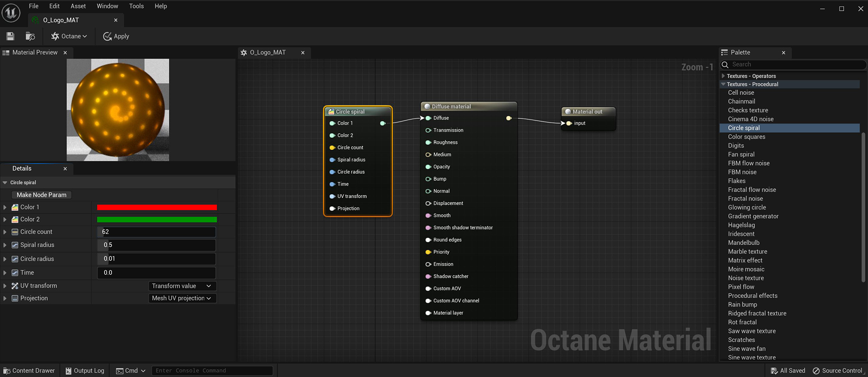Click the Spiral radius value slider
The height and width of the screenshot is (377, 868).
coord(156,245)
